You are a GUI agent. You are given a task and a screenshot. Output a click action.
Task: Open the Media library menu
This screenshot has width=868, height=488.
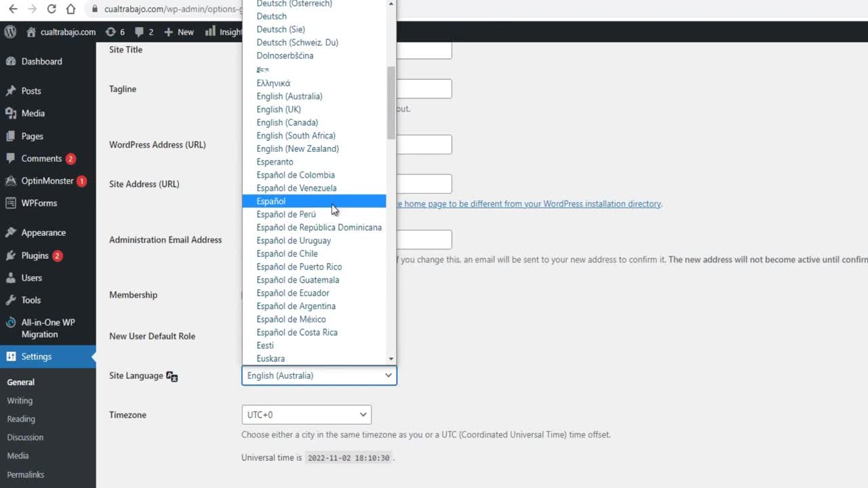(x=33, y=113)
